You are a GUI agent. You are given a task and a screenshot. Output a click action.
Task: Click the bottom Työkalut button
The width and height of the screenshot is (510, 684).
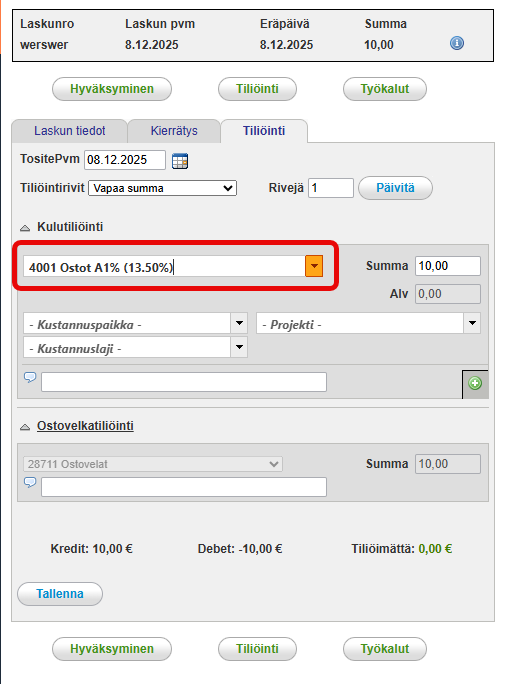[385, 649]
